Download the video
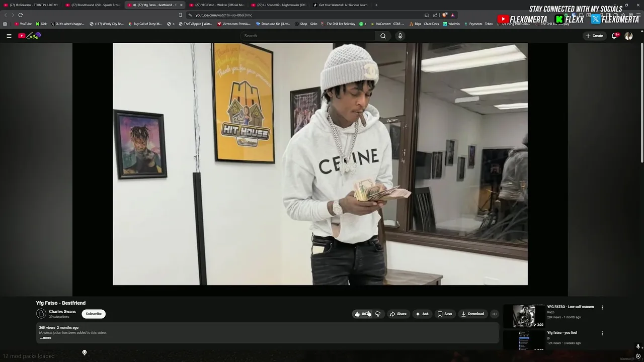 pyautogui.click(x=473, y=314)
